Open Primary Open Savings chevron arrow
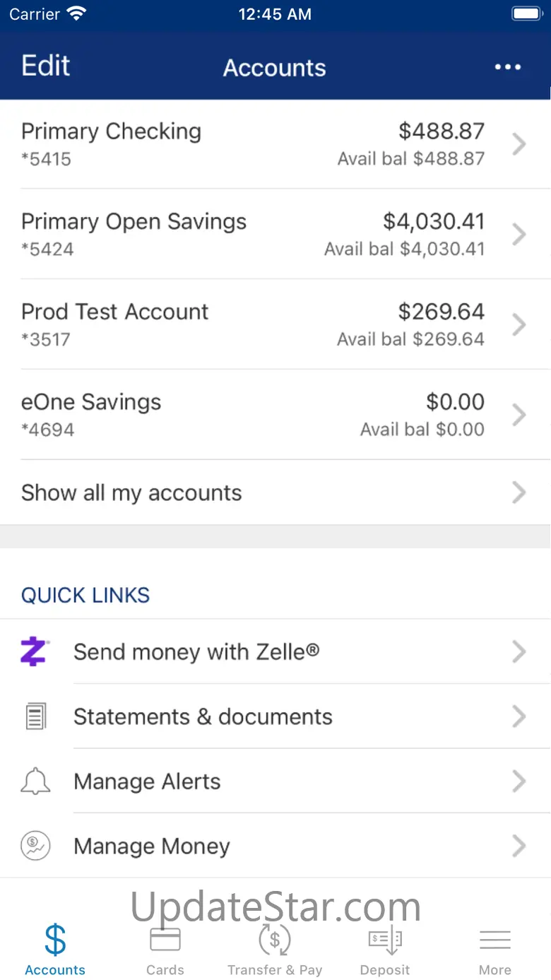Viewport: 551px width, 980px height. pyautogui.click(x=519, y=235)
